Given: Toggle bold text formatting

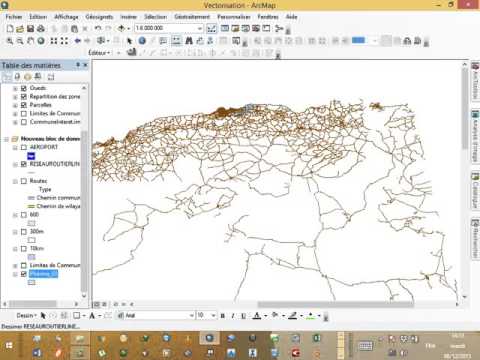Looking at the screenshot, I should (223, 316).
